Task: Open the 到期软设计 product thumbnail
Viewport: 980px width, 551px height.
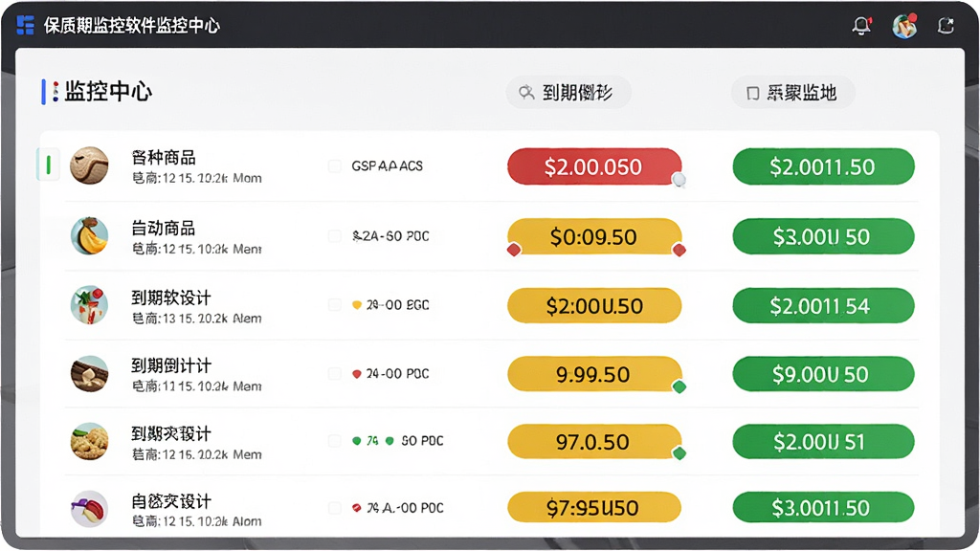Action: coord(89,305)
